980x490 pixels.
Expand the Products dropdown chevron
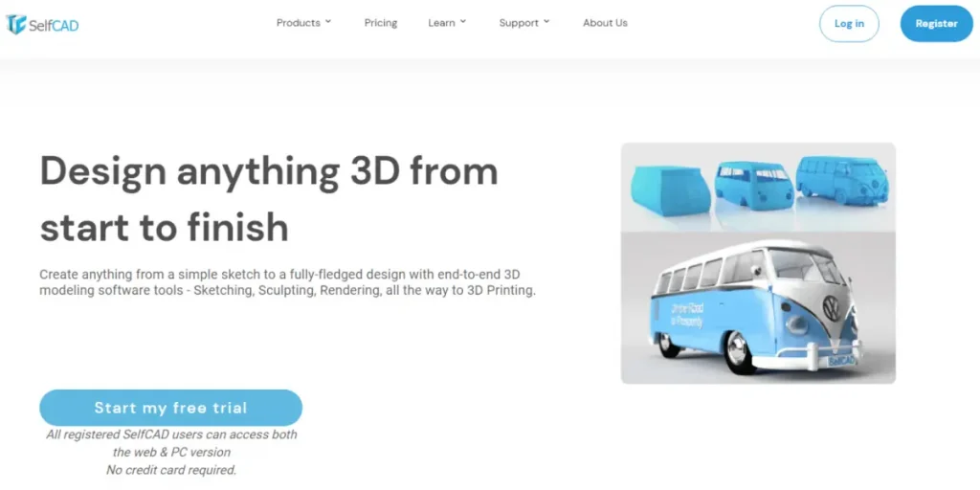(328, 22)
